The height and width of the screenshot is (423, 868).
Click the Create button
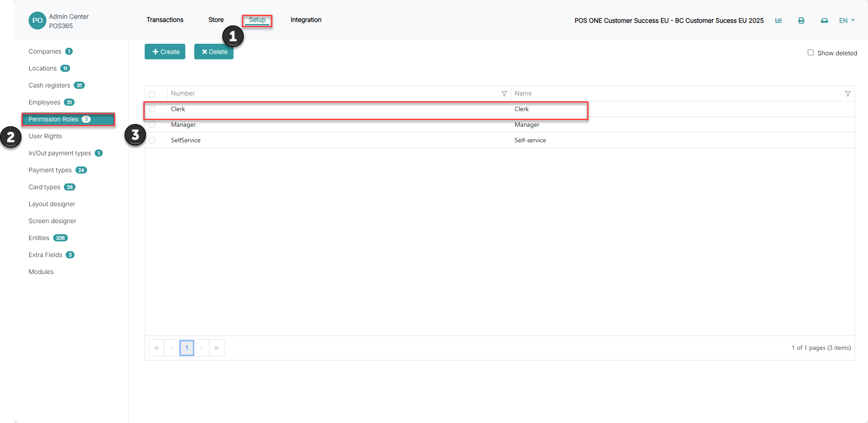pos(165,52)
